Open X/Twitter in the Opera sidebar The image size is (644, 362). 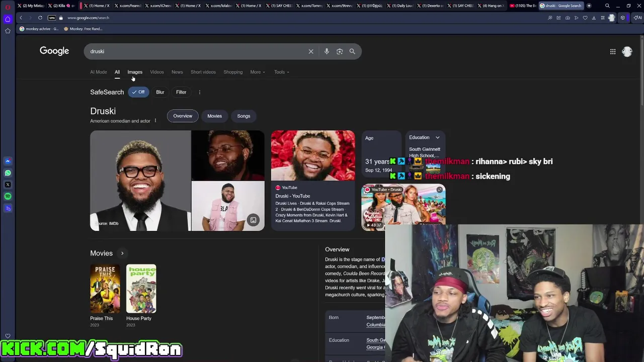pos(8,185)
